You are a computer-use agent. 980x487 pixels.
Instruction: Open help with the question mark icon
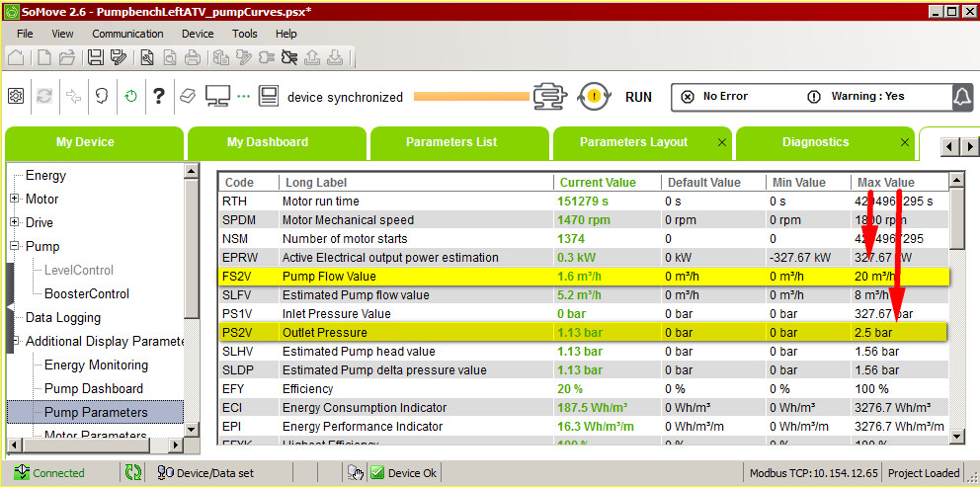coord(159,96)
